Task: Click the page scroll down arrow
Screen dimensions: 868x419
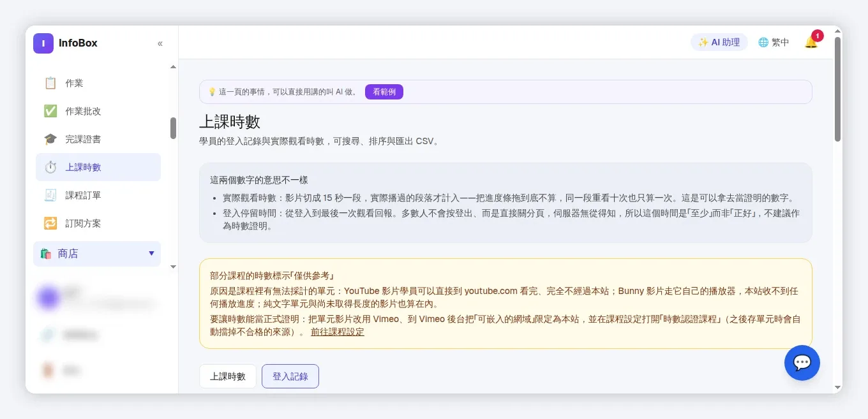Action: point(838,387)
